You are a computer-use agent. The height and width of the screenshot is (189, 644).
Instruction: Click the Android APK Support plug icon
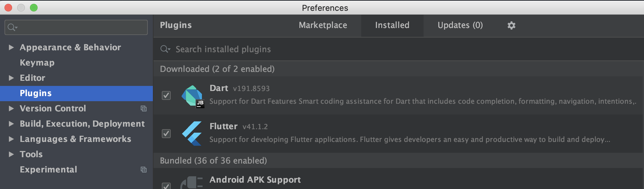coord(192,183)
